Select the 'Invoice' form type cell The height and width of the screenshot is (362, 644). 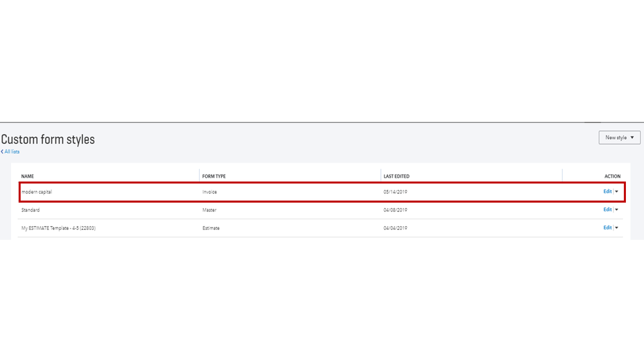tap(210, 192)
